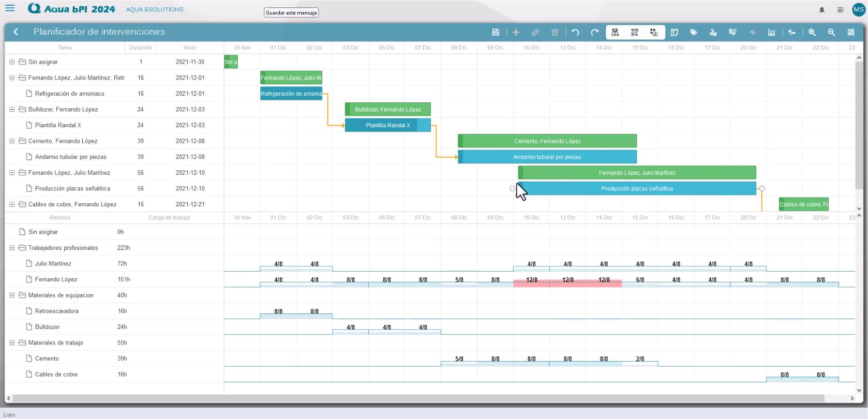
Task: Collapse the Bulldozer, Fernando López group
Action: point(12,109)
